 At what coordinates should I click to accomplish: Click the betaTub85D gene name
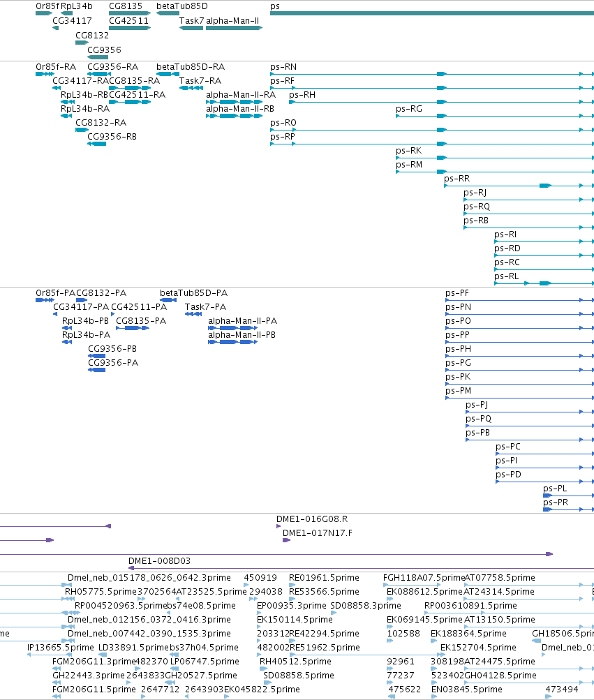click(x=181, y=6)
